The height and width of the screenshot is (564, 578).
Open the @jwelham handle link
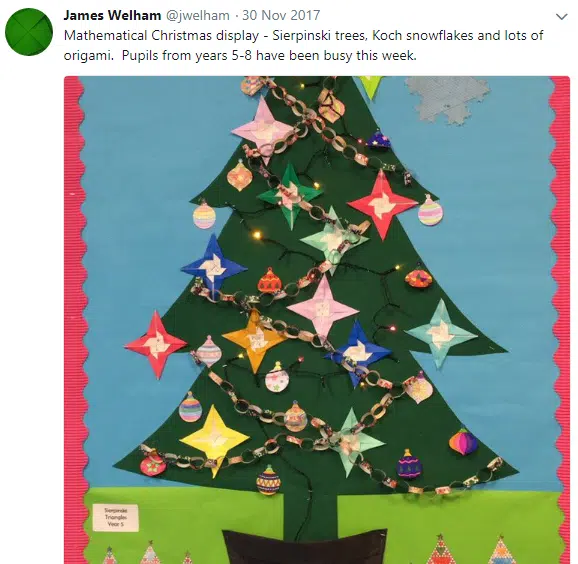click(198, 15)
